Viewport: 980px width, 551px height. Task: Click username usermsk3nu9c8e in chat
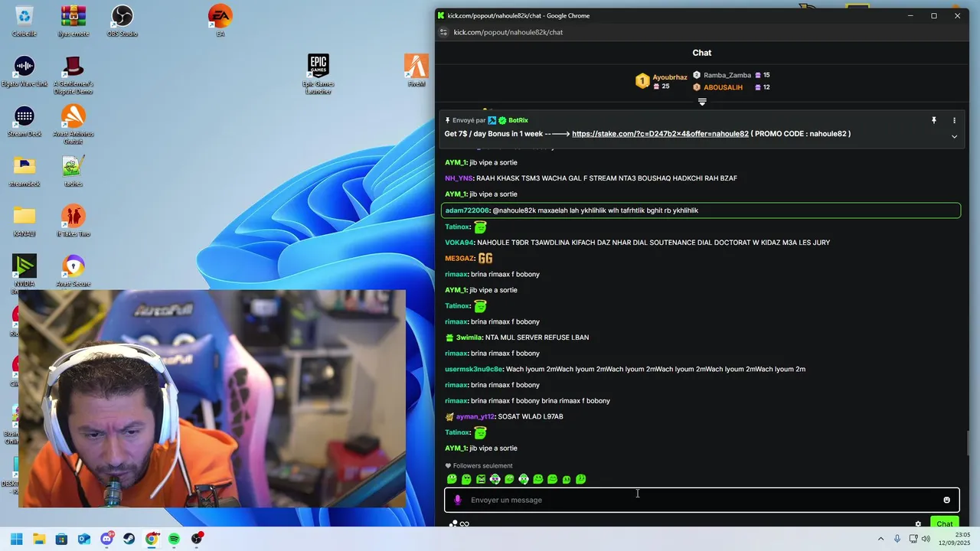click(474, 369)
